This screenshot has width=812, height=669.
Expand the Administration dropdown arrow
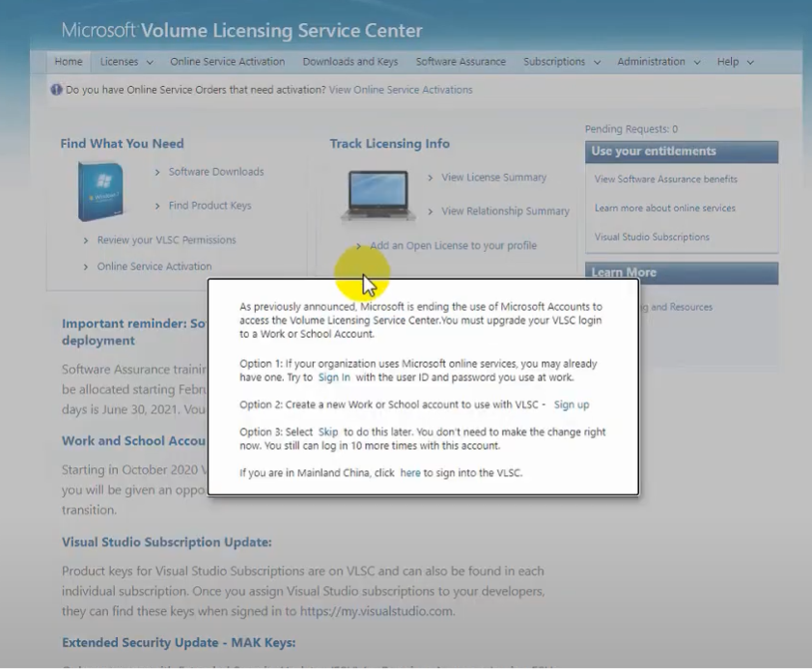[697, 62]
